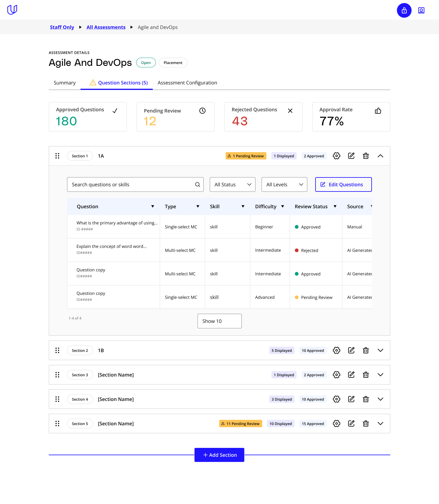Expand Section 4 chevron
The width and height of the screenshot is (439, 504).
click(380, 399)
